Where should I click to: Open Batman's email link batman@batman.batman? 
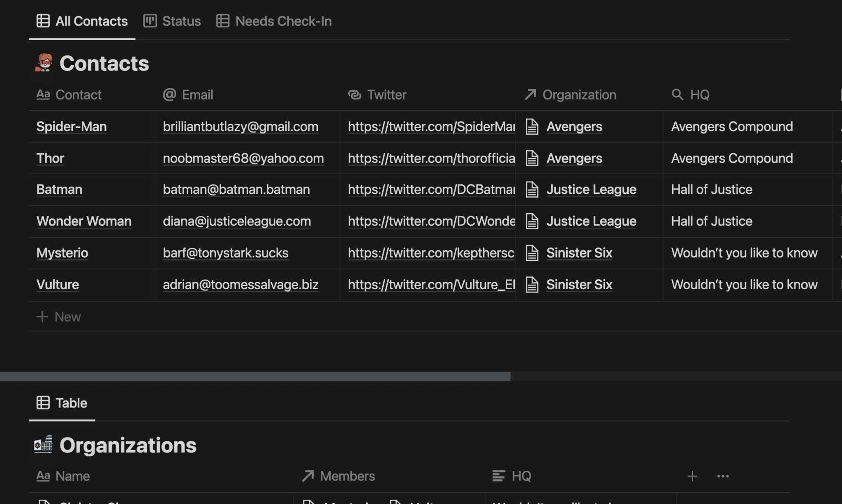click(236, 189)
